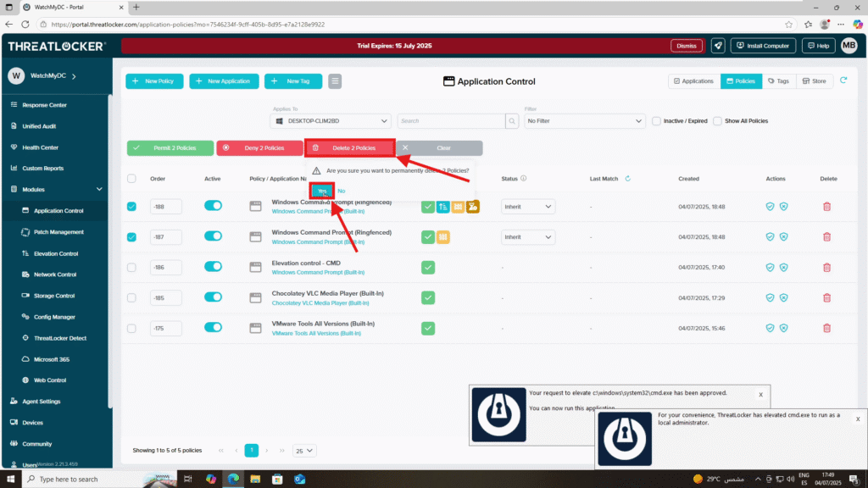Click permit shield icon in VMware Tools row
The image size is (868, 488).
pyautogui.click(x=770, y=328)
